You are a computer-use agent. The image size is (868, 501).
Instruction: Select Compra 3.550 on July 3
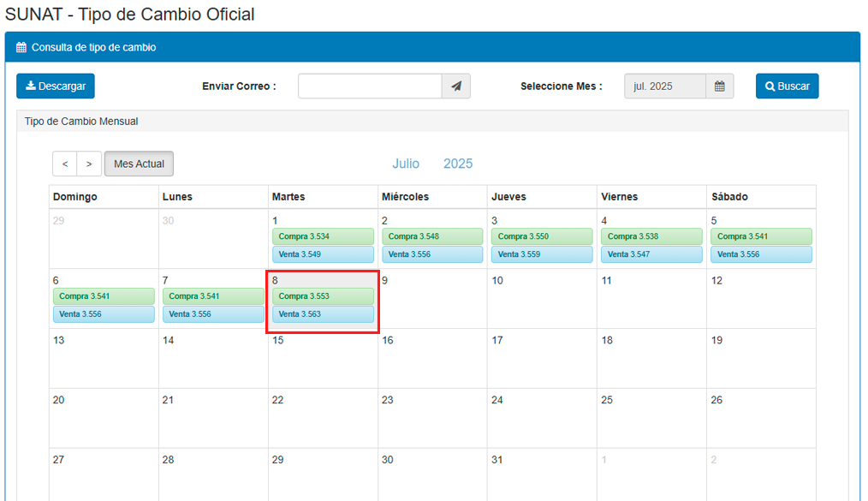point(542,236)
